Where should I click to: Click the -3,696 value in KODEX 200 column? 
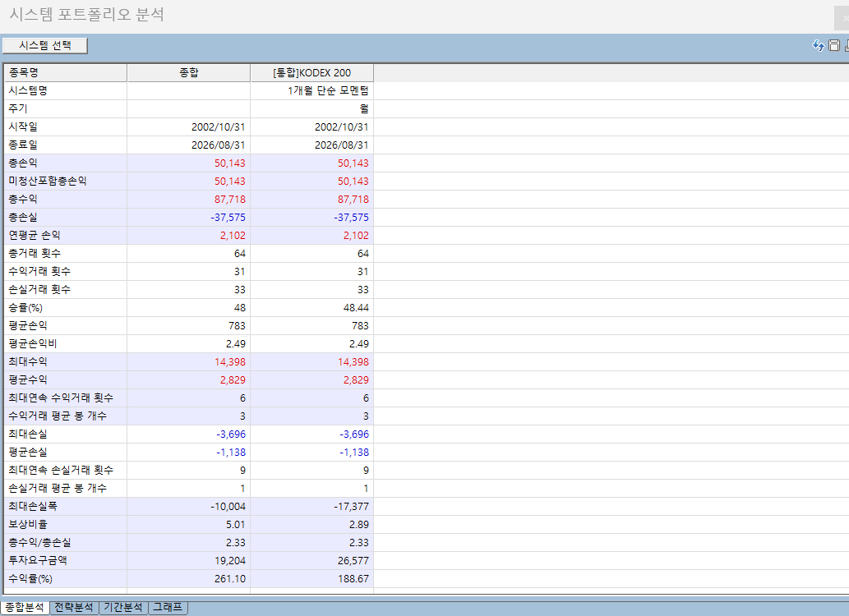(354, 434)
